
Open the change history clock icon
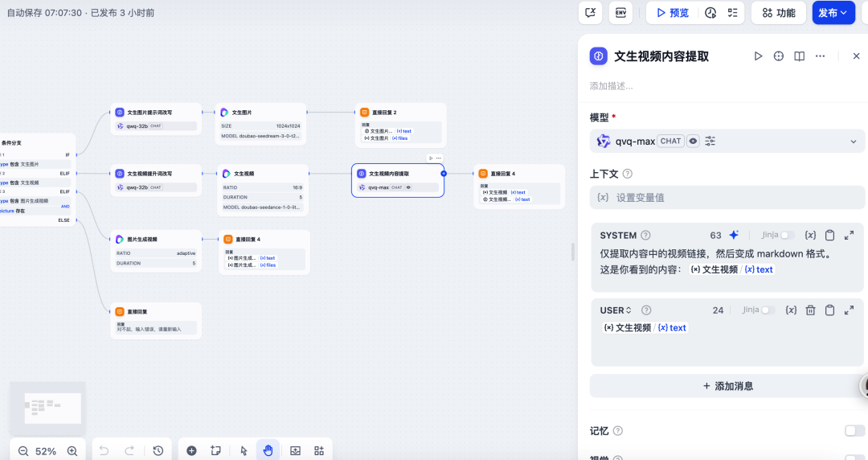[x=158, y=450]
